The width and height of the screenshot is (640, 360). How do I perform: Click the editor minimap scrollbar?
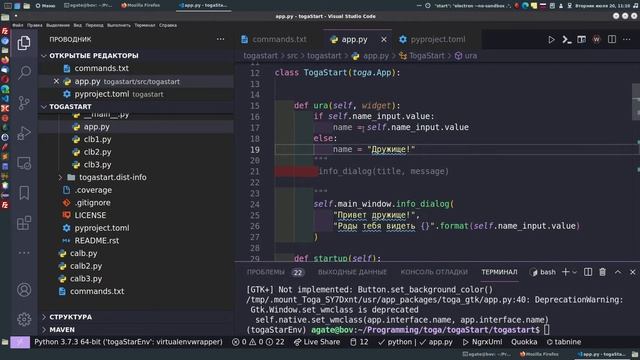[x=636, y=102]
